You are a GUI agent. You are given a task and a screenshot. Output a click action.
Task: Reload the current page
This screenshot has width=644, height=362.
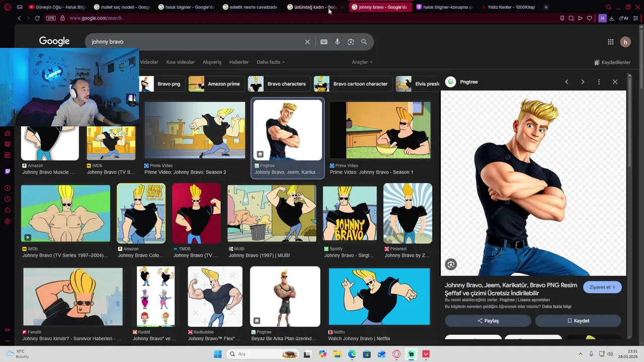[37, 18]
